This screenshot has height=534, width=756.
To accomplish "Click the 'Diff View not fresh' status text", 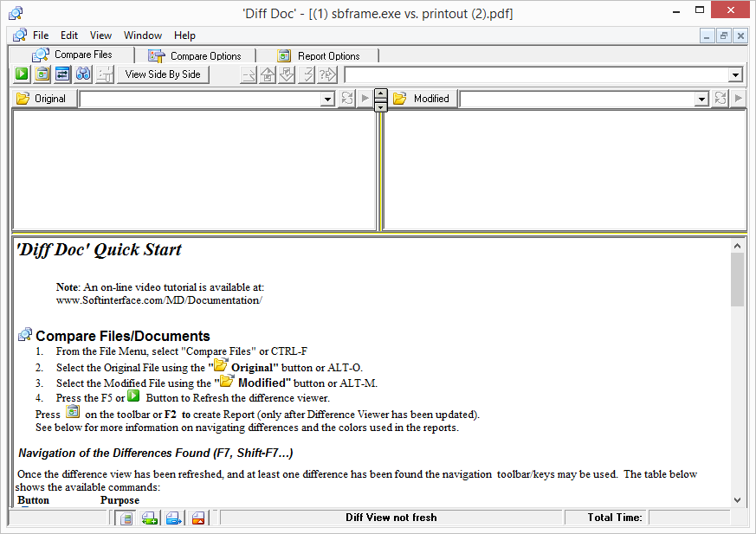I will click(391, 518).
